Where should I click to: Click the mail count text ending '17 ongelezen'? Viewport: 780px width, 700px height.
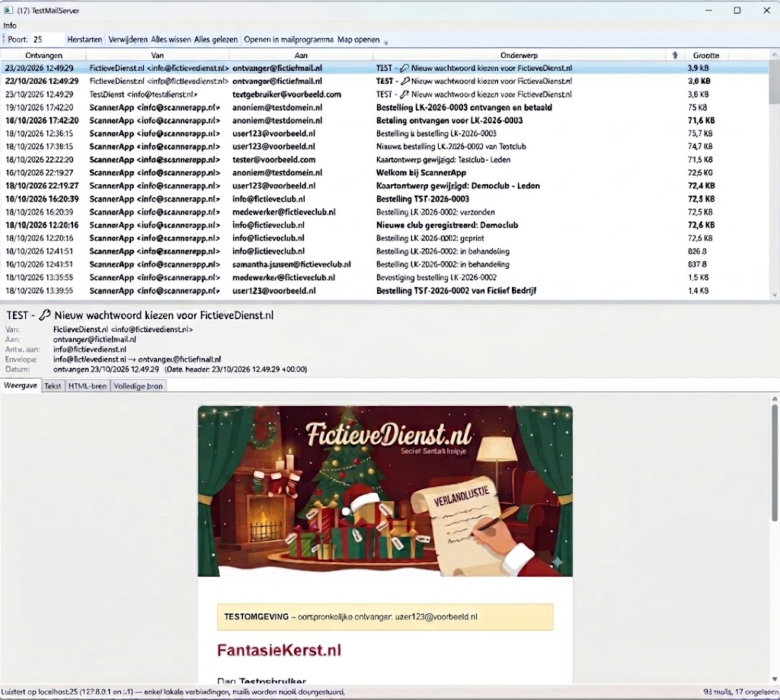pos(740,692)
